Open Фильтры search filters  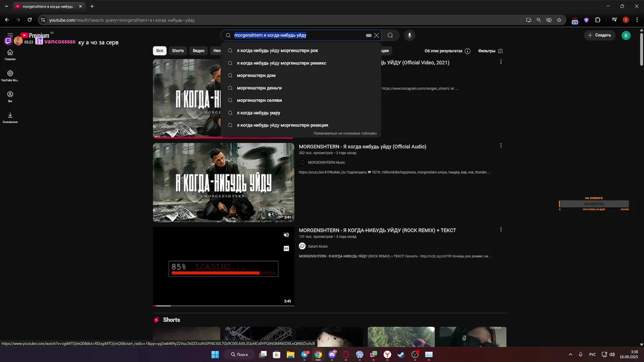pyautogui.click(x=491, y=51)
